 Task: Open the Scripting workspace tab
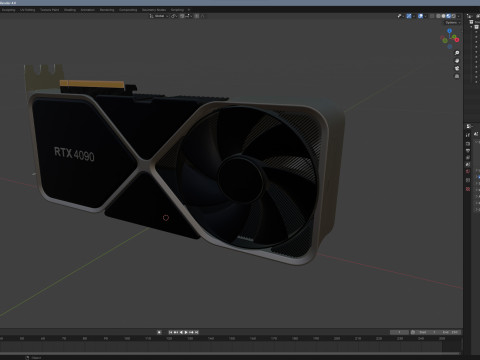177,10
